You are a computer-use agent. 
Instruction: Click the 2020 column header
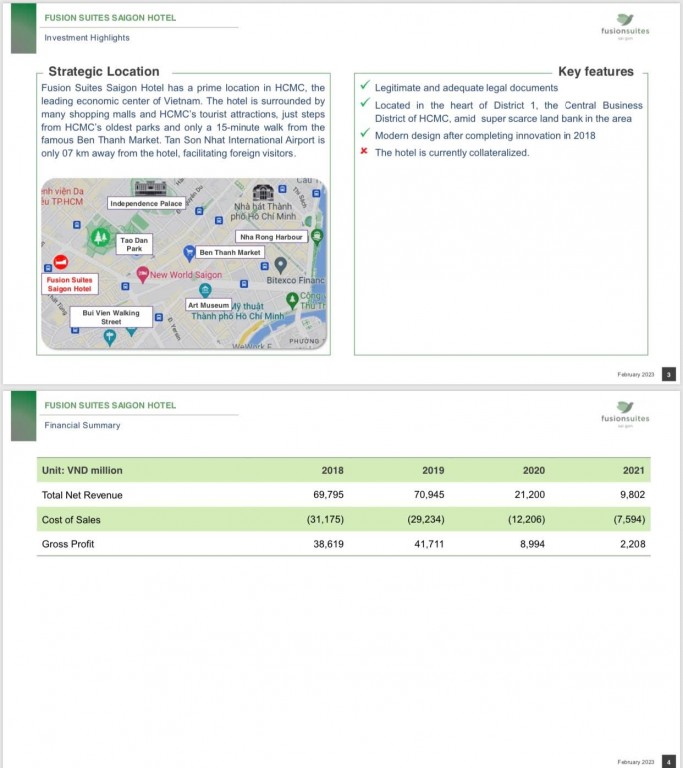coord(534,470)
